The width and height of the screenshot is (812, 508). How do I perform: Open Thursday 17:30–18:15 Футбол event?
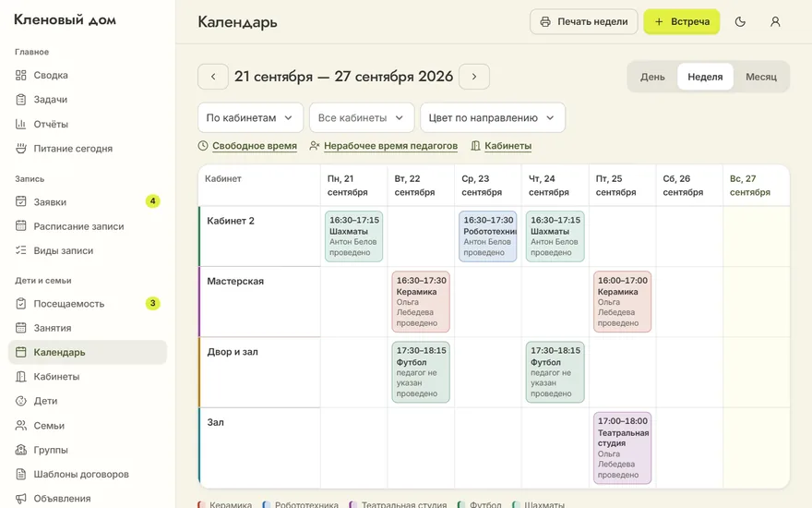pos(555,371)
